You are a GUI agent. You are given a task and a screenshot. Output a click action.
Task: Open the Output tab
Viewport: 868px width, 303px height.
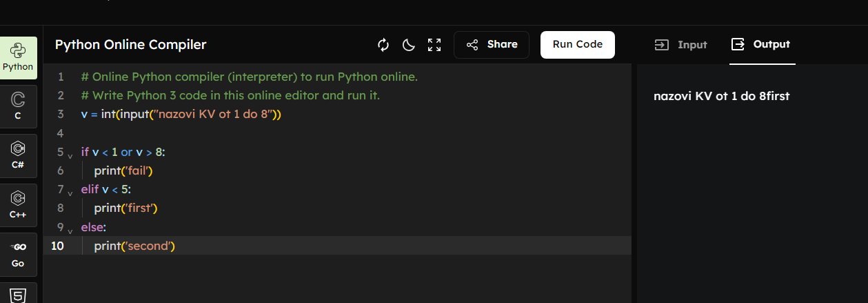pos(762,45)
